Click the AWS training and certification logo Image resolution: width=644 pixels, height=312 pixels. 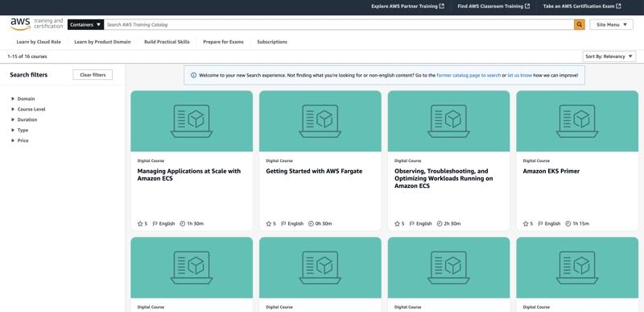[x=36, y=24]
